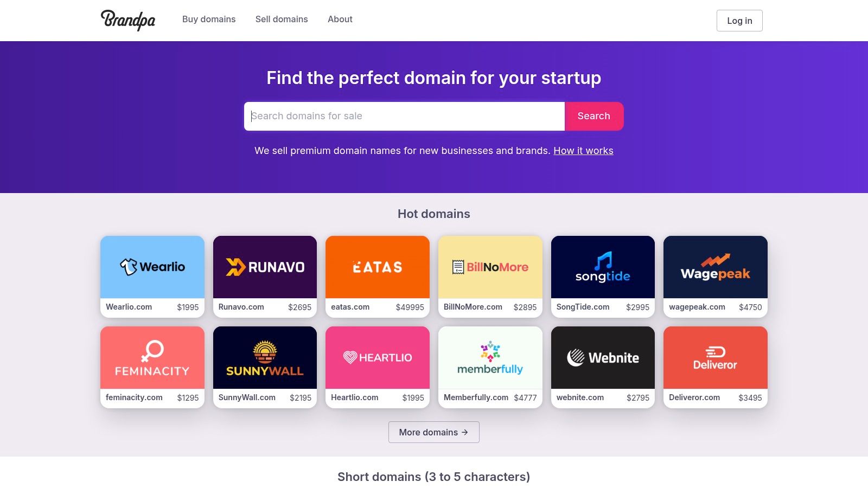Viewport: 868px width, 488px height.
Task: Click the Heartlio heart icon
Action: coord(350,357)
